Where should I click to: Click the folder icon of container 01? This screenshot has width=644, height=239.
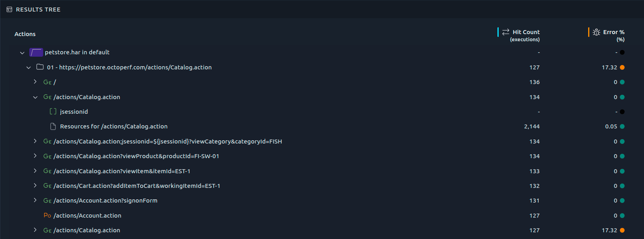coord(40,67)
